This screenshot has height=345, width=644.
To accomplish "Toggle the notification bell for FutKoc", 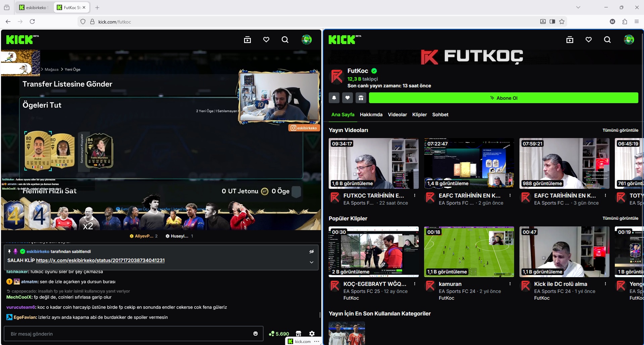I will (334, 98).
